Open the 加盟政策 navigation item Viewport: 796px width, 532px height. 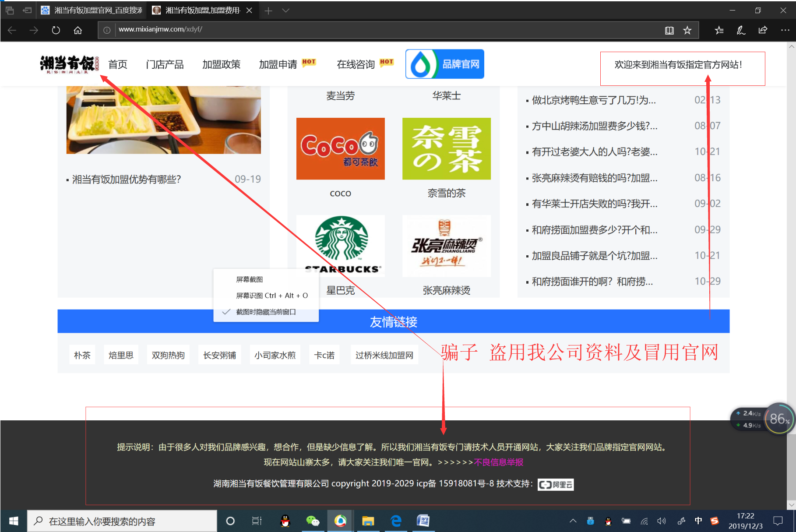tap(221, 64)
